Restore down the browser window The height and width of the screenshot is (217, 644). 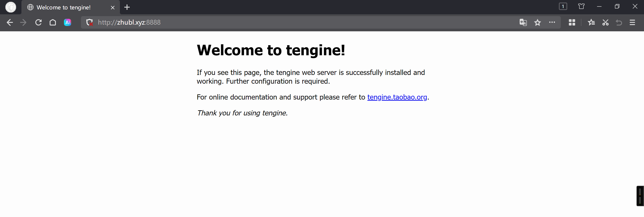617,6
